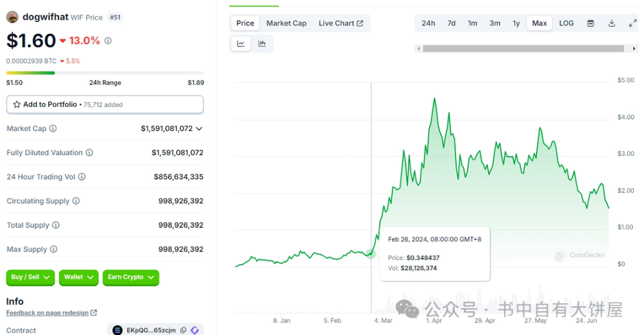Click the $1.60 current price
This screenshot has width=644, height=335.
coord(31,41)
